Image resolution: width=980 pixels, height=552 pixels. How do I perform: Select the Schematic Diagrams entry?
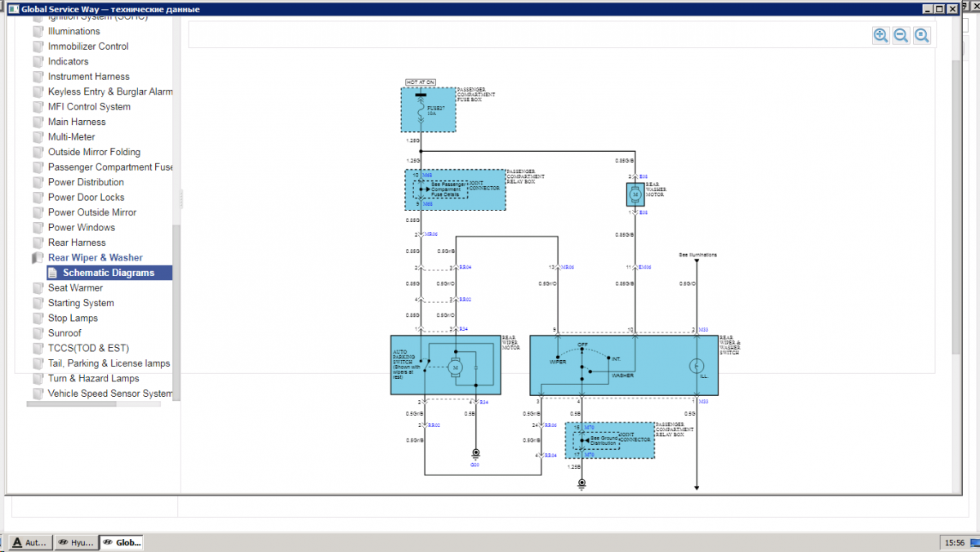tap(109, 273)
